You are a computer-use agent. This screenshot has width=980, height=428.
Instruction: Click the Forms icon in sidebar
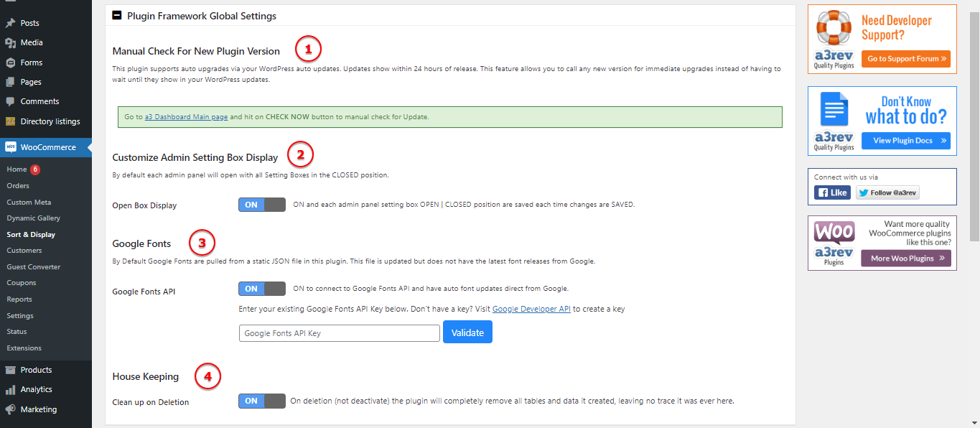pyautogui.click(x=10, y=62)
